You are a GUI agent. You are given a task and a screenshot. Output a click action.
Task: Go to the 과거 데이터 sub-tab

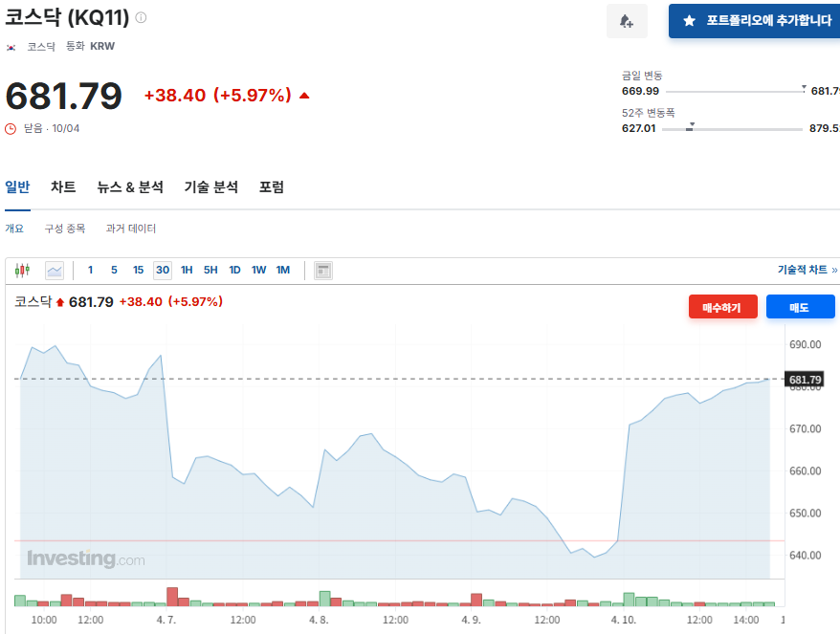coord(131,229)
